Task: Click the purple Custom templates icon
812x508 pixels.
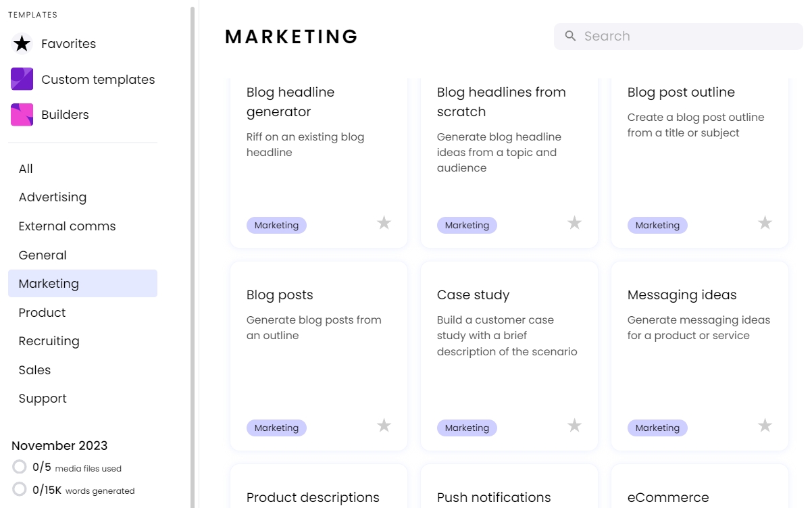Action: (x=22, y=79)
